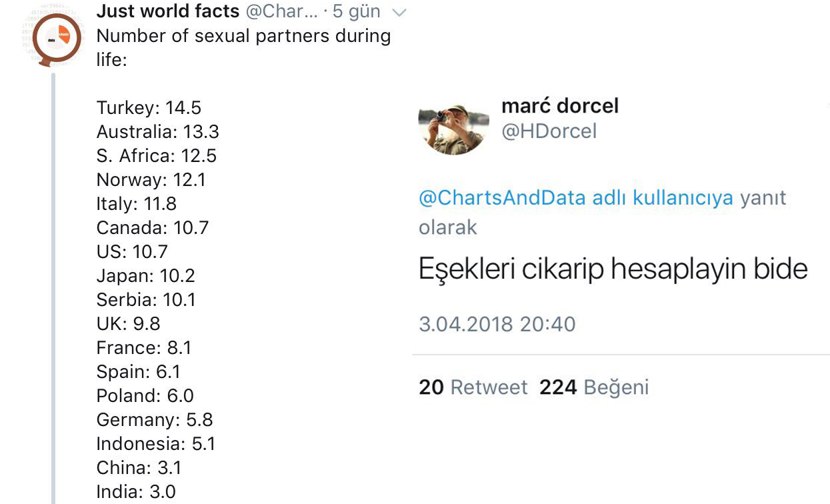830x504 pixels.
Task: Click the 5 gün tweet timestamp
Action: 357,11
